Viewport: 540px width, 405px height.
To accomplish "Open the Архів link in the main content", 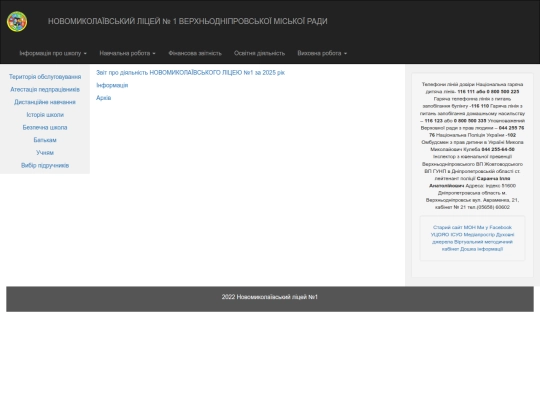I will coord(104,98).
